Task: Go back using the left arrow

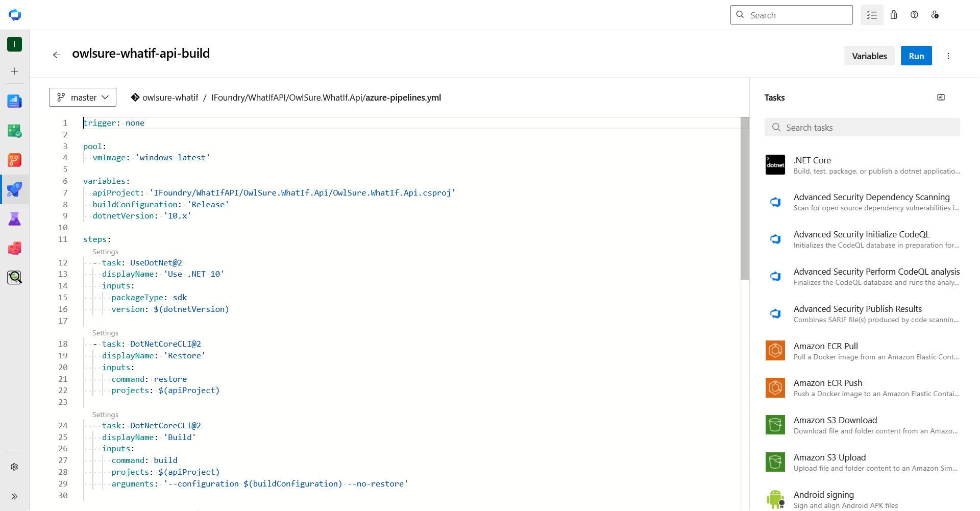Action: pyautogui.click(x=57, y=55)
